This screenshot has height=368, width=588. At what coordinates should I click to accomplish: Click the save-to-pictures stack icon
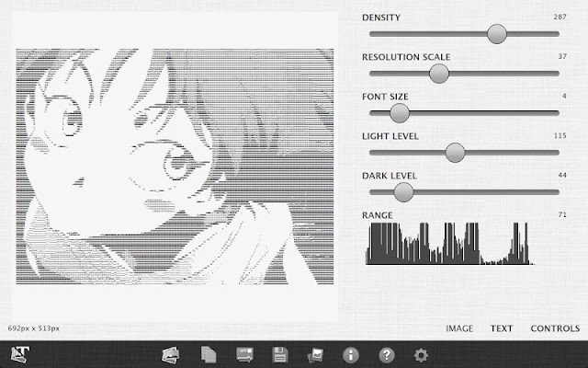click(315, 355)
